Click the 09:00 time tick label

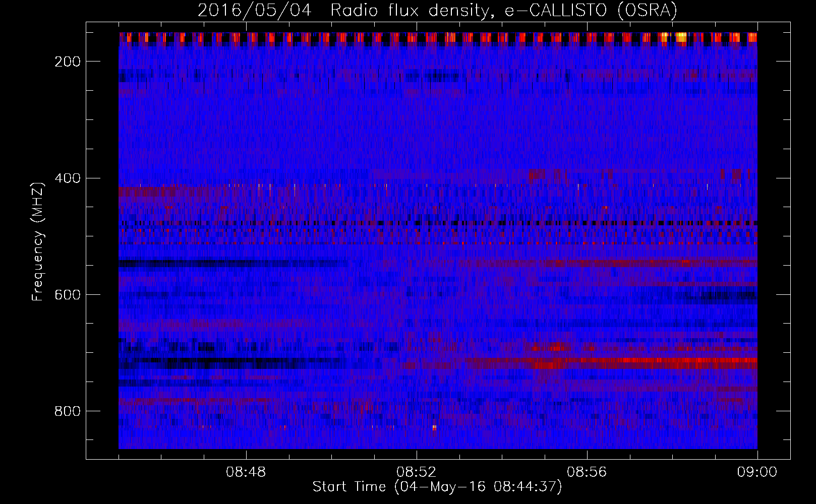(x=757, y=472)
